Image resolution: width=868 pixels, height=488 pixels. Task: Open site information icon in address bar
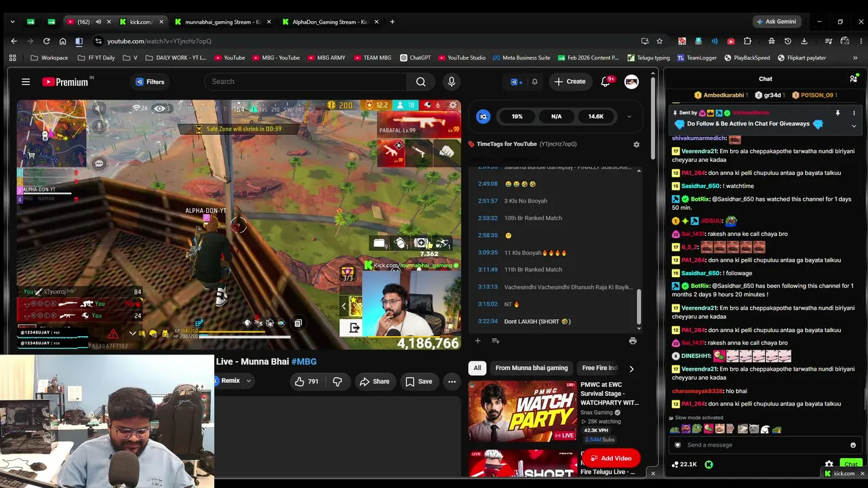[x=99, y=41]
